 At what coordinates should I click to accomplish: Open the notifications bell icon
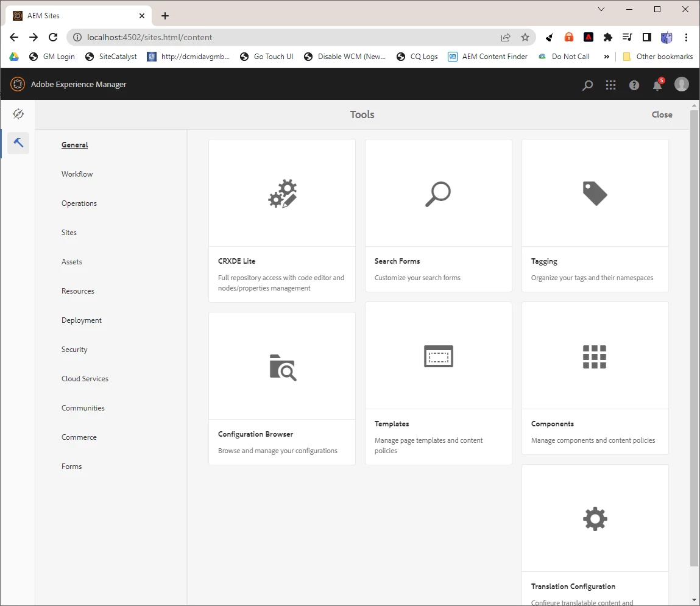(x=657, y=84)
